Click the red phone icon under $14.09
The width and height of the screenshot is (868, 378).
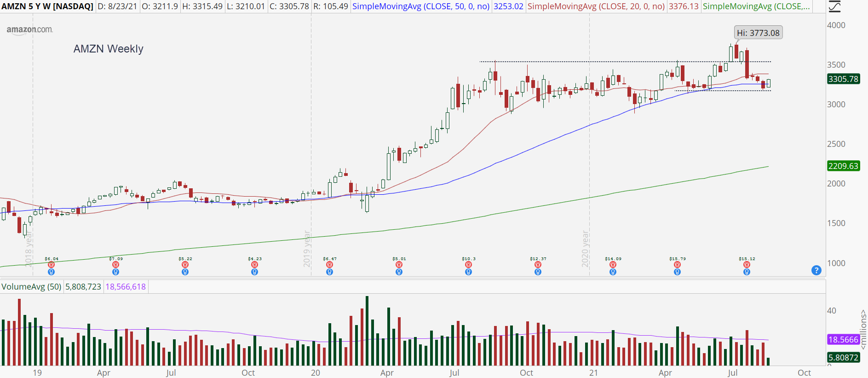(x=613, y=265)
